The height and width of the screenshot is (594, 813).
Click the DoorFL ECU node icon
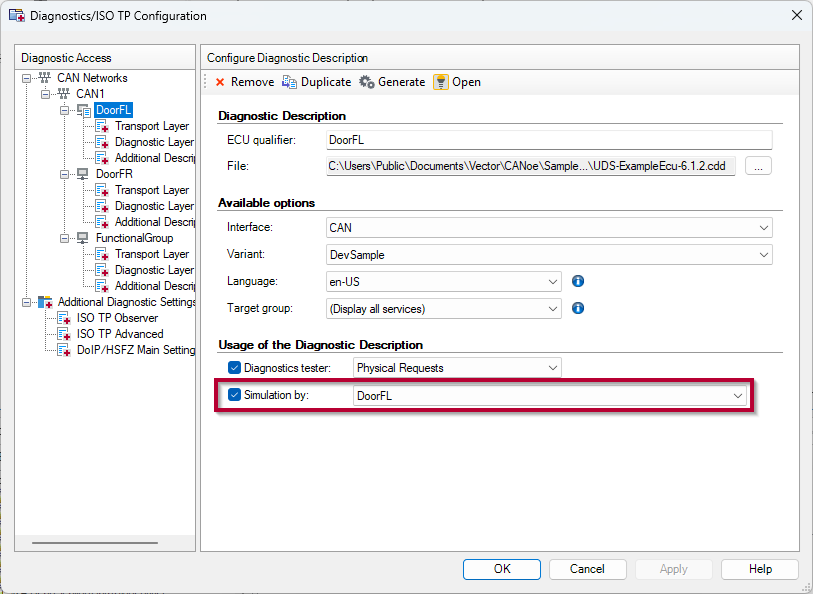point(84,110)
